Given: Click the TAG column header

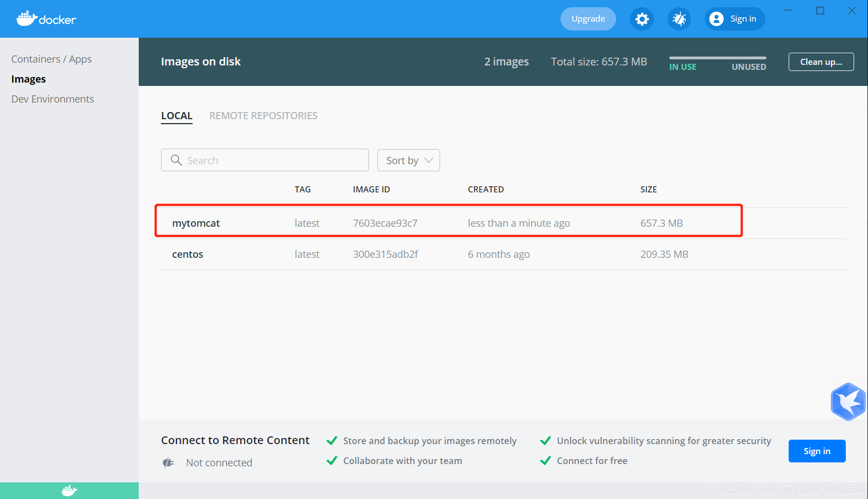Looking at the screenshot, I should (x=302, y=190).
